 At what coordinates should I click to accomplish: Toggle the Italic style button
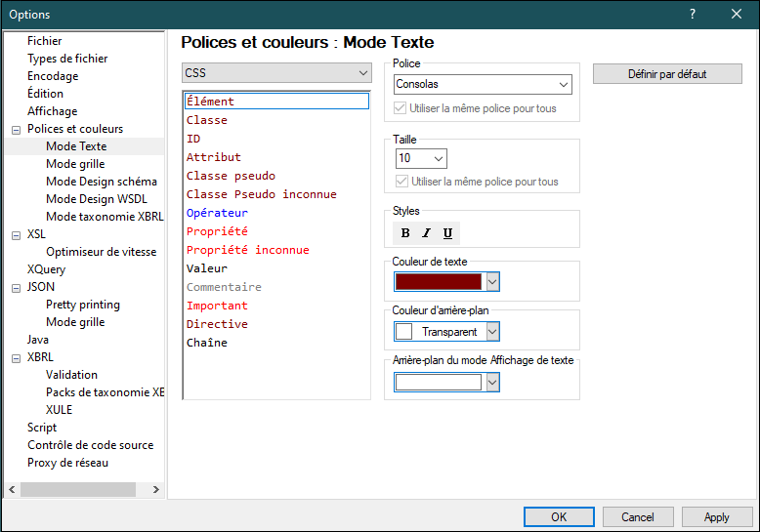coord(426,233)
